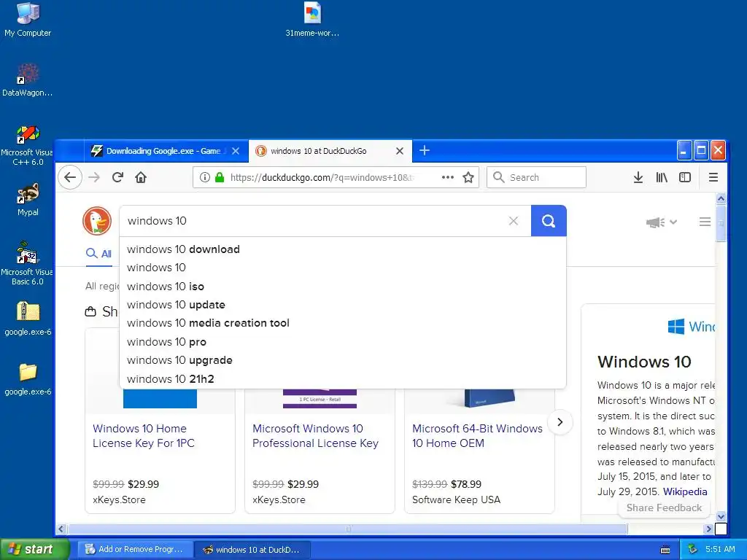Screen dimensions: 747x560
Task: Select the google.exe-6 folder icon
Action: [x=28, y=379]
